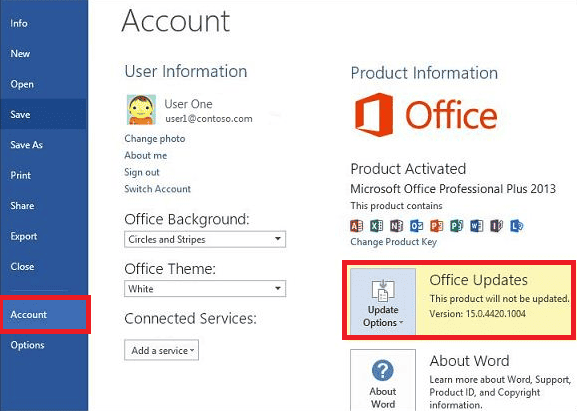Click the Lync product icon
Screen dimensions: 577x411
pos(517,226)
